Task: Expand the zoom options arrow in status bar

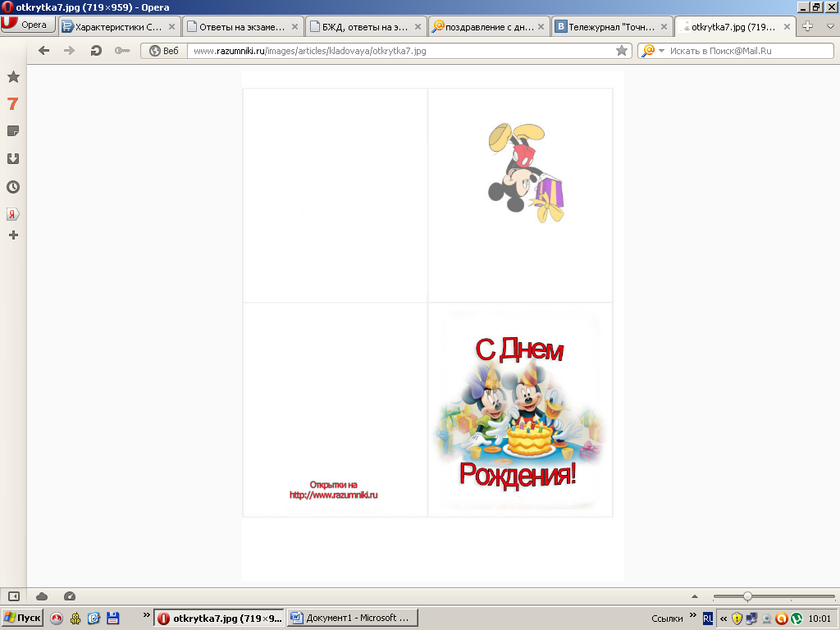Action: pos(695,596)
